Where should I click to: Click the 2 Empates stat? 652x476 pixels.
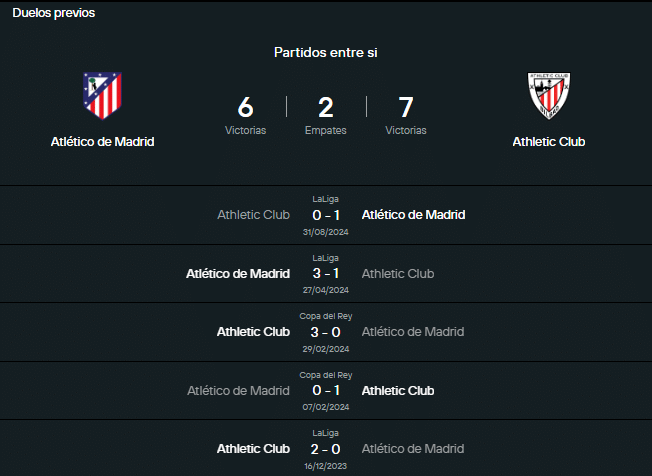(326, 115)
